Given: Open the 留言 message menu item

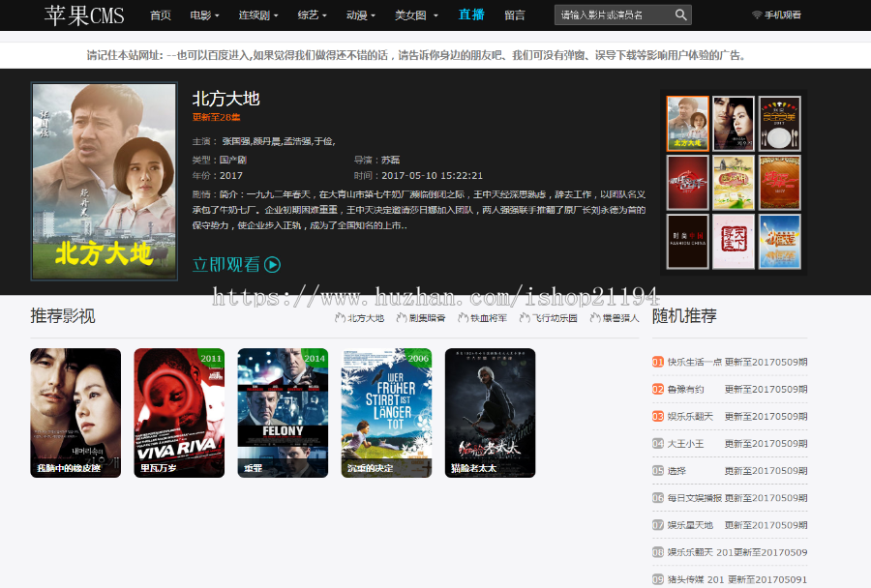Looking at the screenshot, I should pyautogui.click(x=515, y=15).
